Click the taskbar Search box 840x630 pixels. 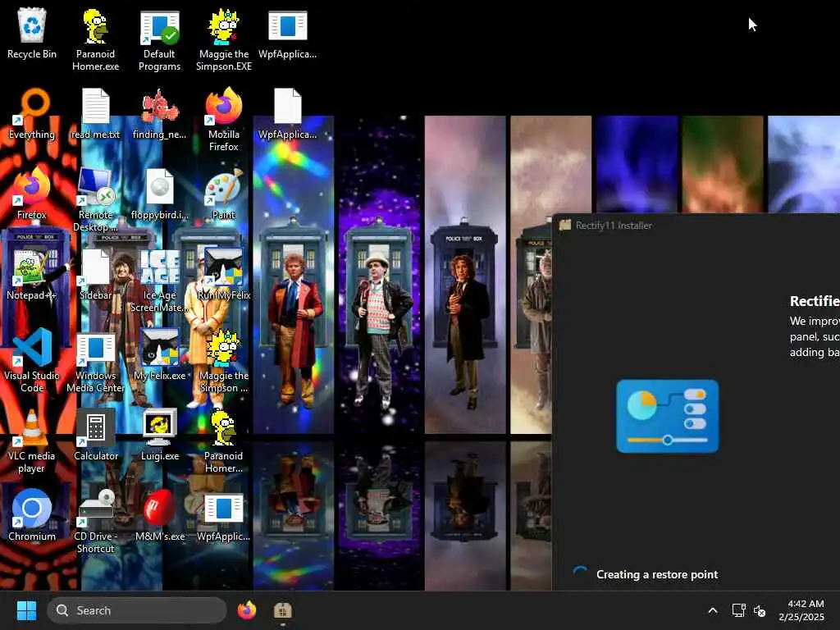137,610
